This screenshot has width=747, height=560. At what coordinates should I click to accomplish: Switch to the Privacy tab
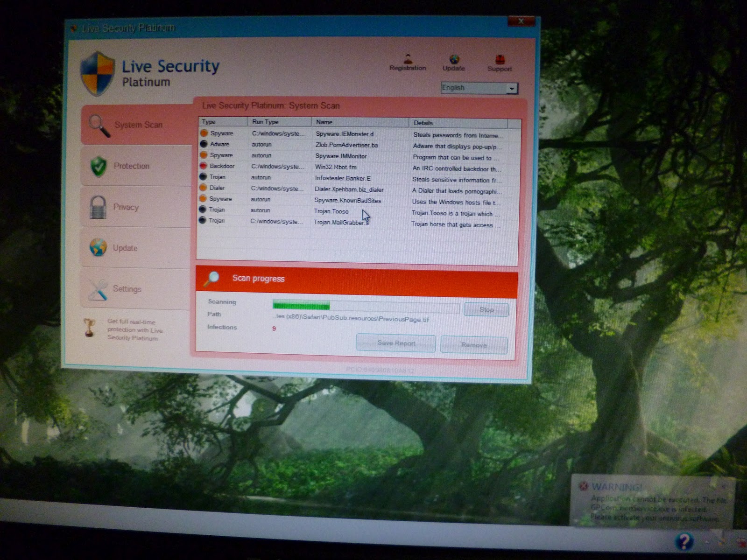(x=135, y=207)
